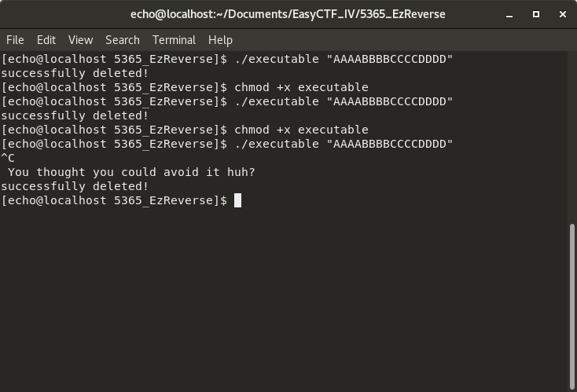Click the terminal cursor block at the prompt
Image resolution: width=577 pixels, height=392 pixels.
coord(237,200)
